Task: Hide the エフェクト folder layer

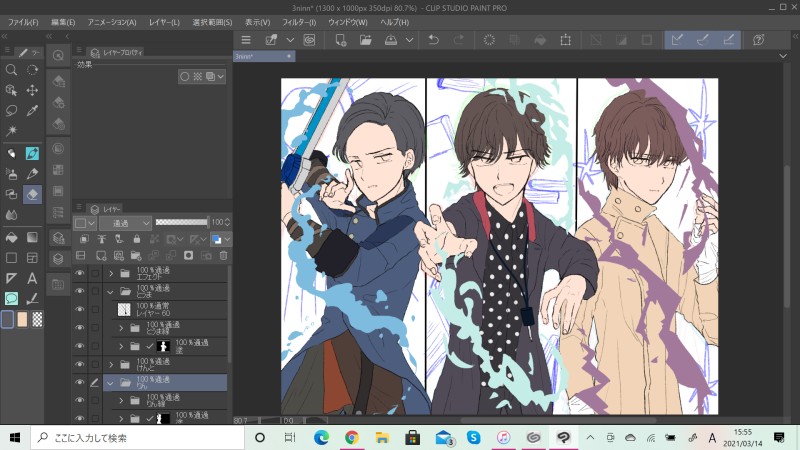Action: (80, 273)
